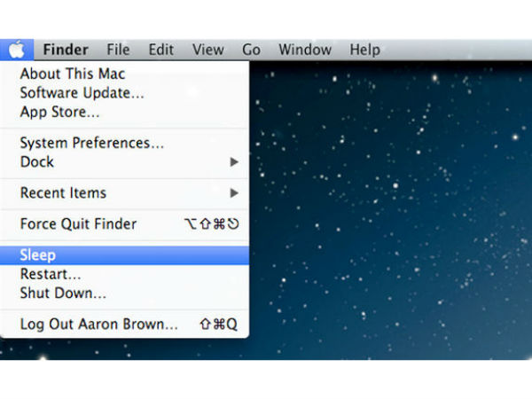Open the File menu
Viewport: 532px width, 399px height.
coord(118,50)
